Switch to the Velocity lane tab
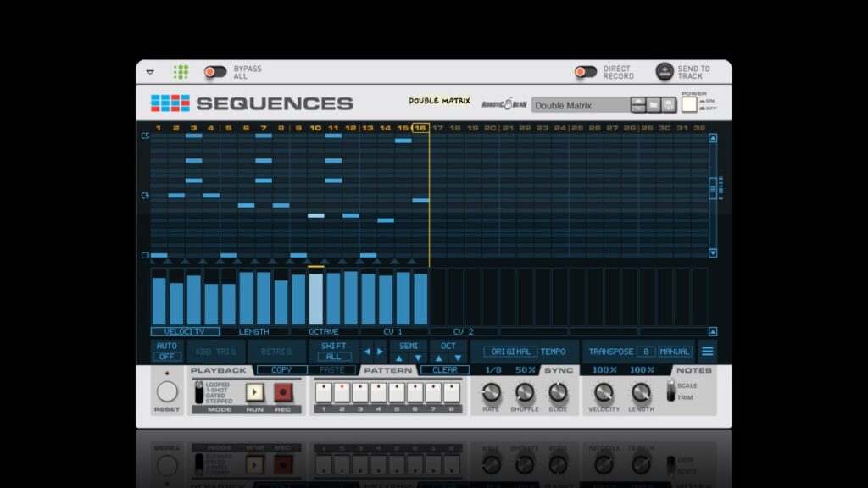 tap(184, 331)
